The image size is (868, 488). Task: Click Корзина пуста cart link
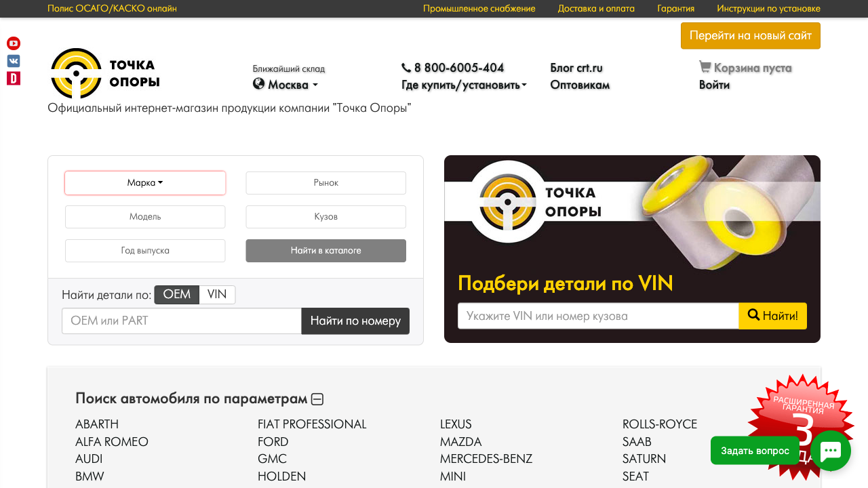click(745, 68)
